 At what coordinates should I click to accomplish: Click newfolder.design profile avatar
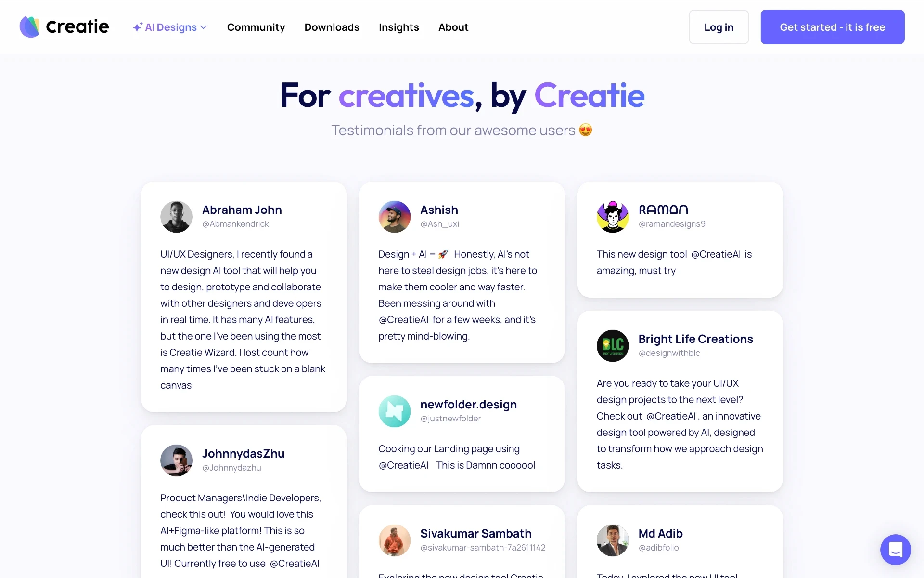395,411
